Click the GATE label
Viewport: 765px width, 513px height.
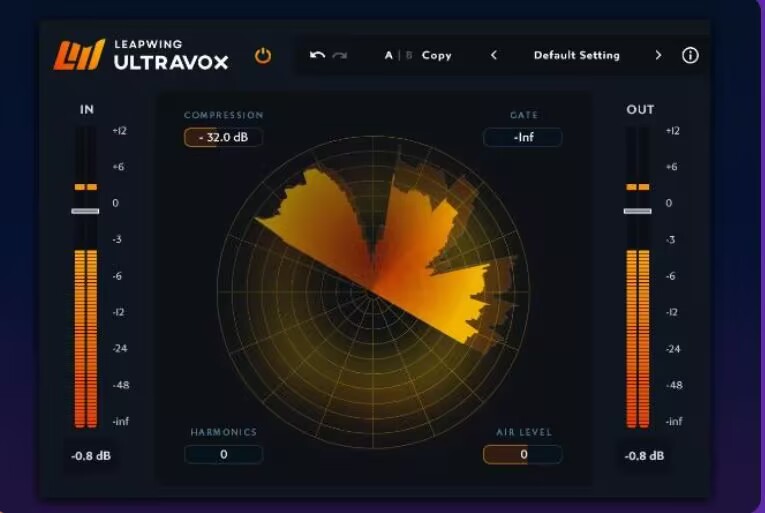[x=524, y=115]
